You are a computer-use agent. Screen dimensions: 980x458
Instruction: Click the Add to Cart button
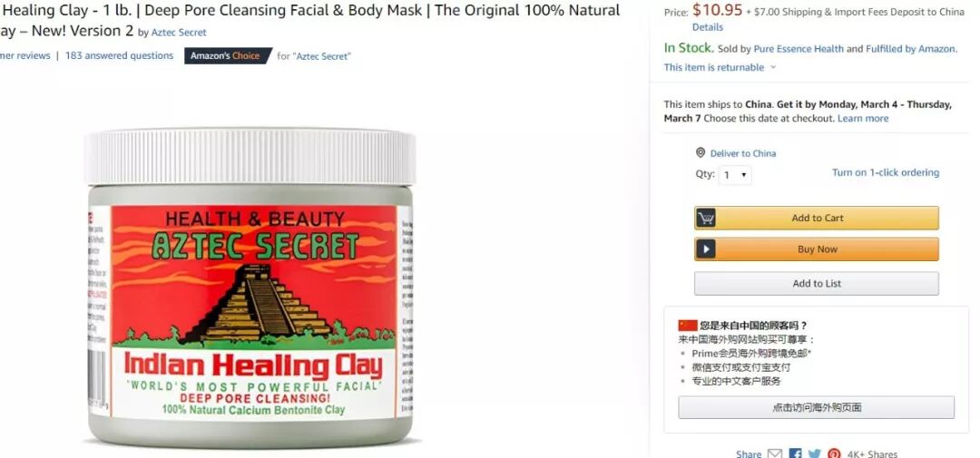click(x=817, y=218)
